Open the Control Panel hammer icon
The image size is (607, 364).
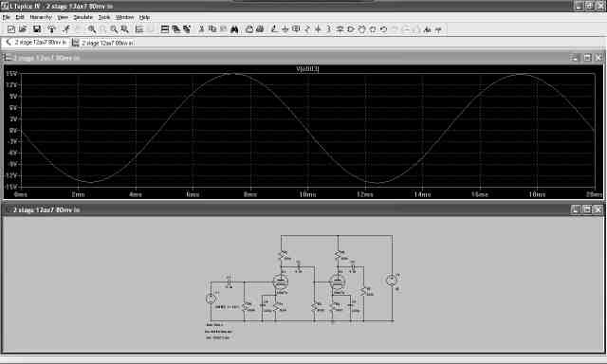51,29
